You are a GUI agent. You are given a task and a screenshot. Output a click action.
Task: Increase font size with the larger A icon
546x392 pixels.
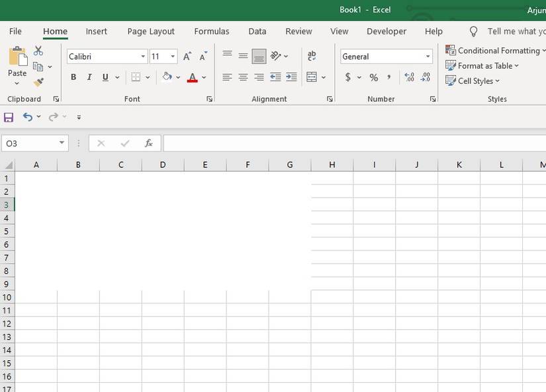point(187,57)
